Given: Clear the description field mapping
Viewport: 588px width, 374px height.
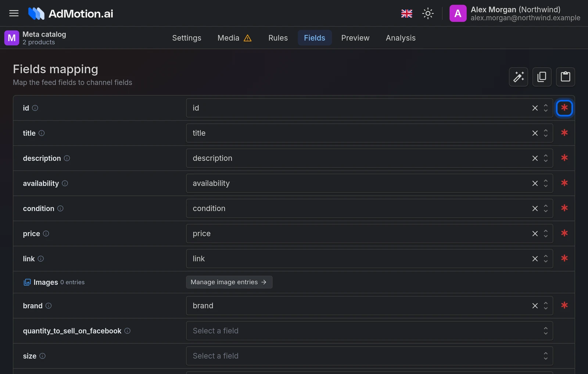Looking at the screenshot, I should (x=535, y=158).
